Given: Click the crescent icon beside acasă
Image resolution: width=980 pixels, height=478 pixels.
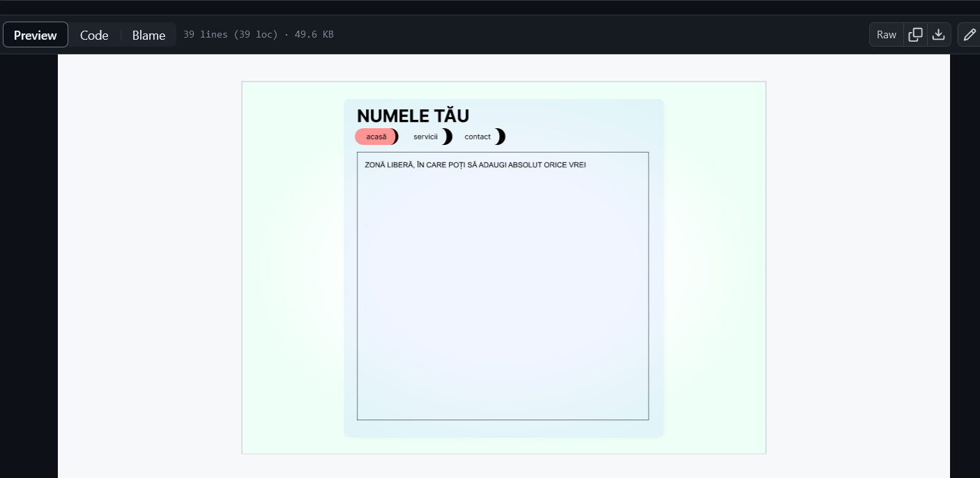Looking at the screenshot, I should 395,137.
